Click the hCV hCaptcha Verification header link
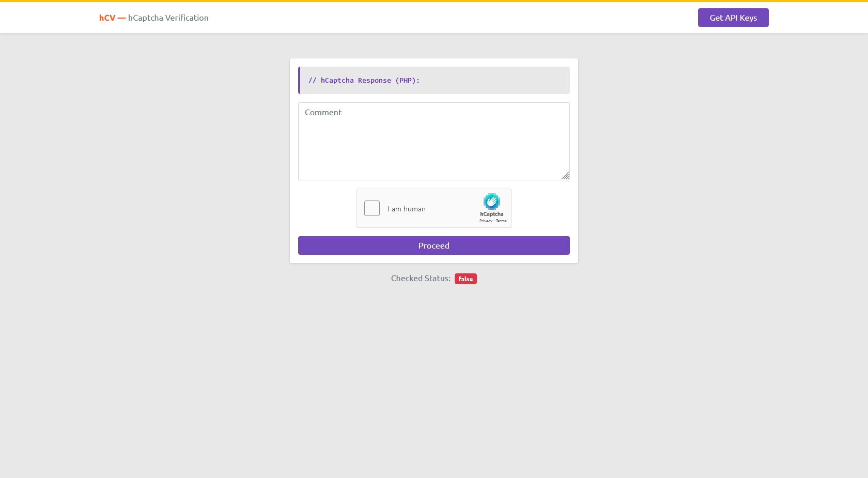868x478 pixels. (x=154, y=18)
